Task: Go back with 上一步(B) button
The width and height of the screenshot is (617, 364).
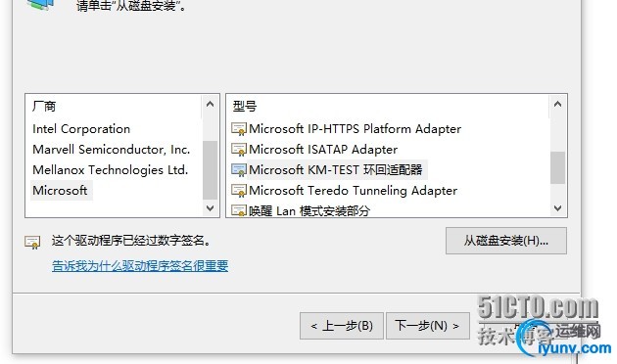Action: coord(342,326)
